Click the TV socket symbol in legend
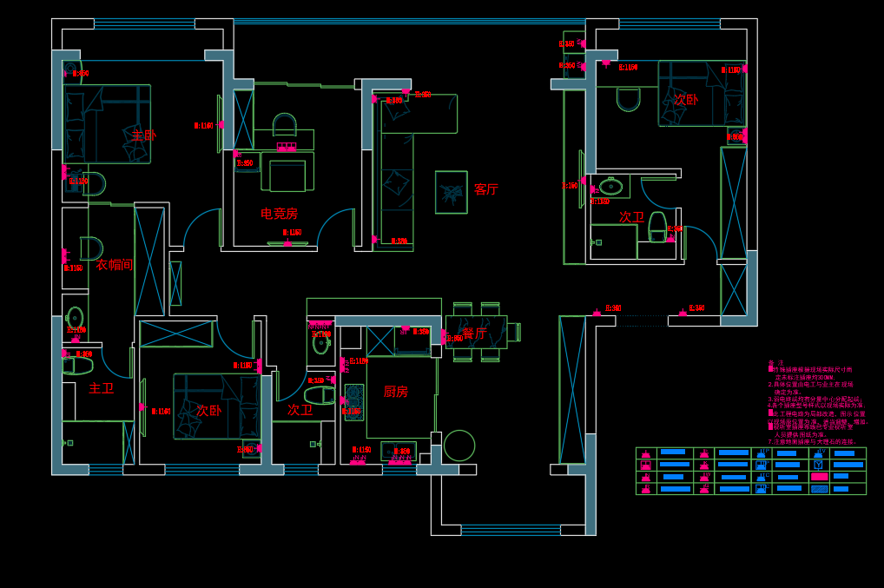 tap(818, 453)
